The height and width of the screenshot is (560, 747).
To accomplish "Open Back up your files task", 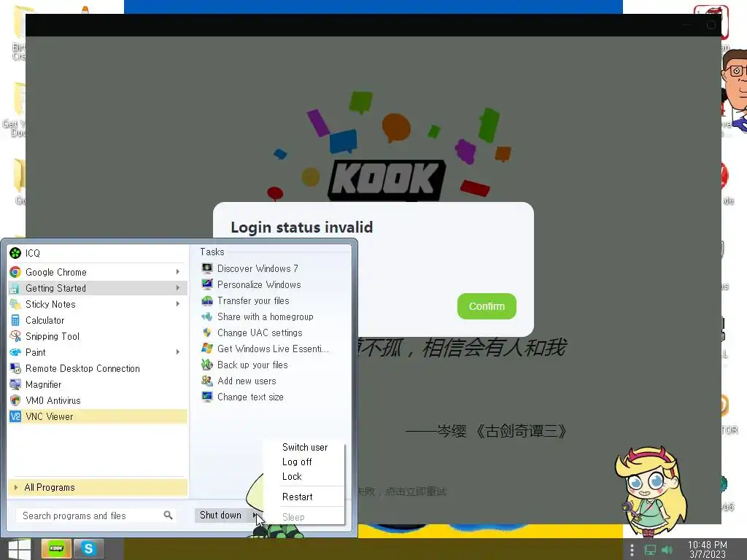I will (252, 365).
